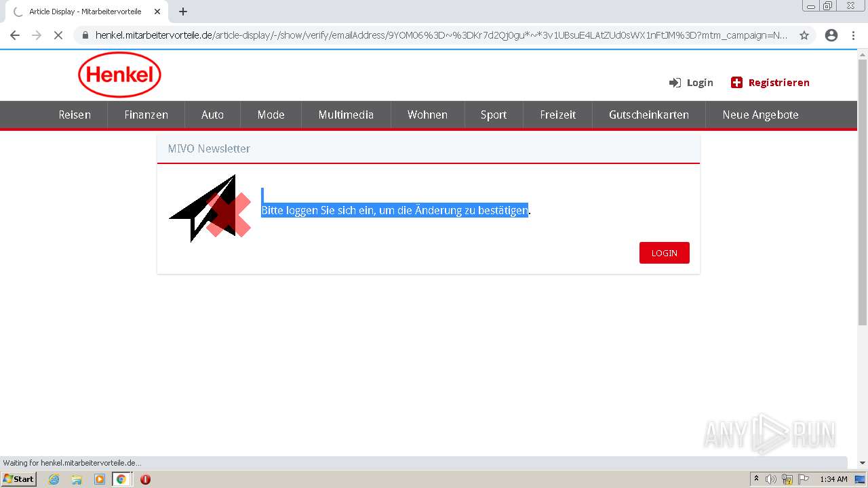Open the Windows Start menu
The width and height of the screenshot is (868, 488).
[x=18, y=479]
